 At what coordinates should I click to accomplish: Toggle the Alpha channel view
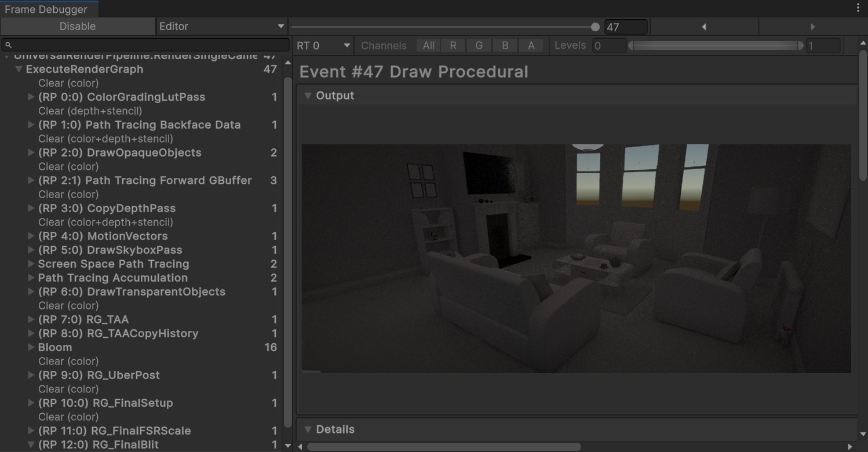tap(531, 45)
